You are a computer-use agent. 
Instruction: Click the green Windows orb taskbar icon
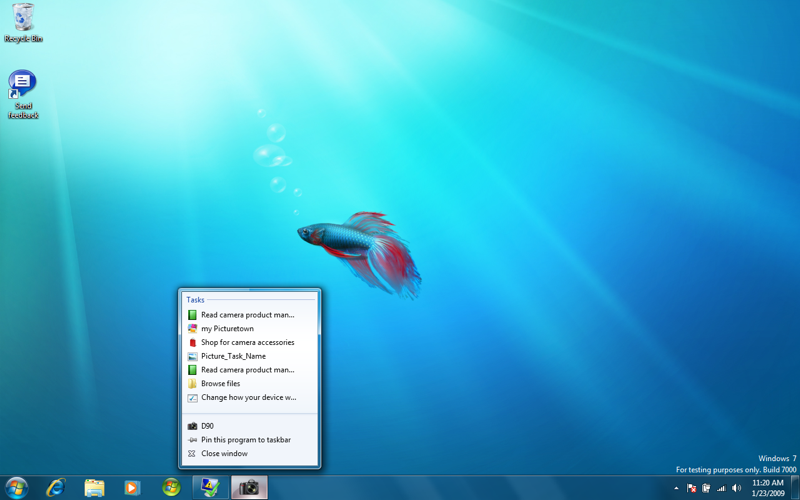[x=171, y=488]
